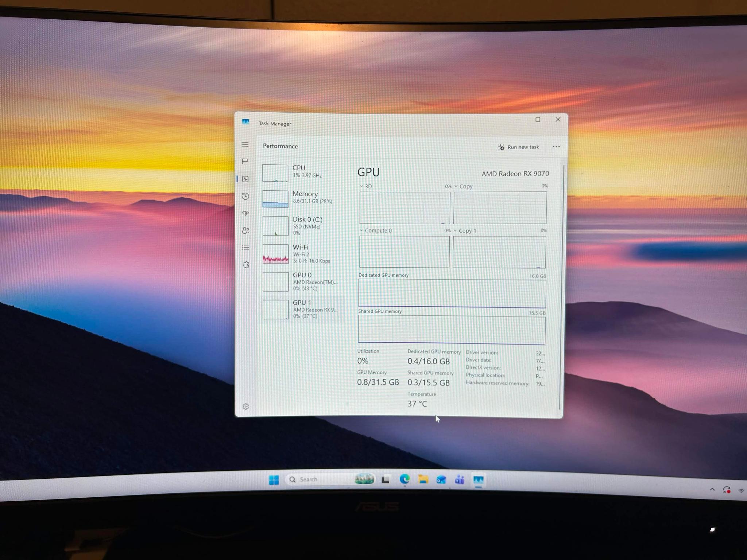Open Microsoft Teams from the taskbar
The width and height of the screenshot is (747, 560).
pyautogui.click(x=460, y=479)
